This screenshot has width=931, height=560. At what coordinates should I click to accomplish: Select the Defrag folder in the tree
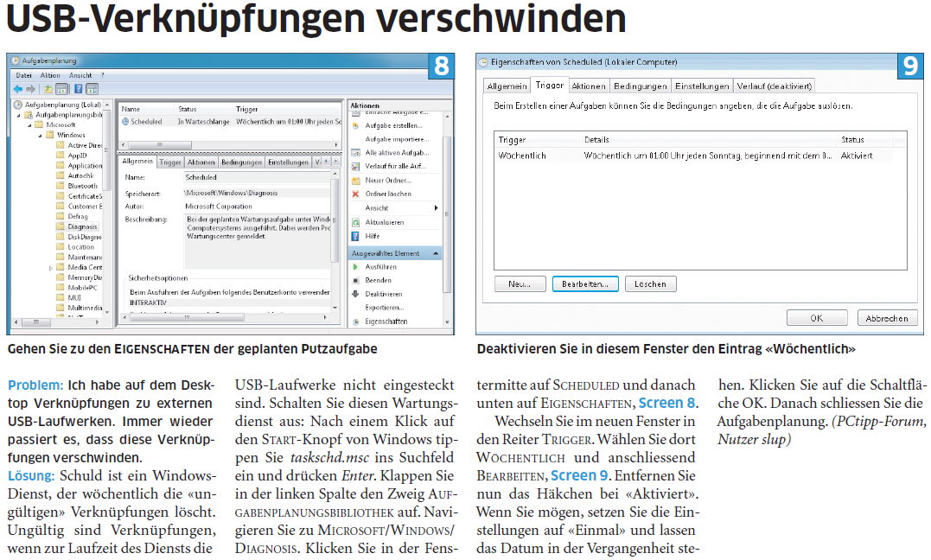(78, 216)
